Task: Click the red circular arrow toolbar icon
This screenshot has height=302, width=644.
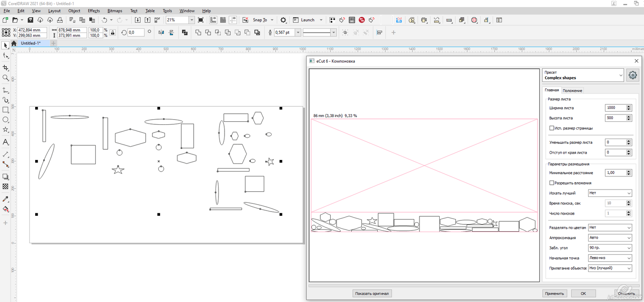Action: coord(362,20)
